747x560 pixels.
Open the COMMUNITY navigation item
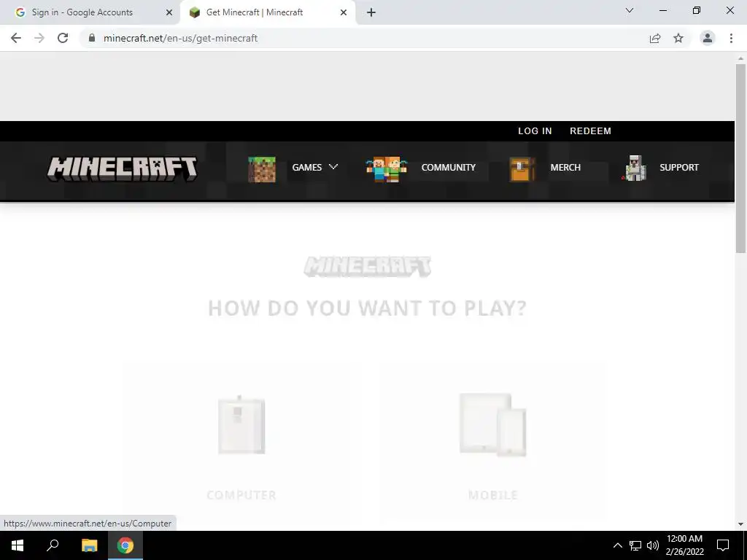point(449,167)
